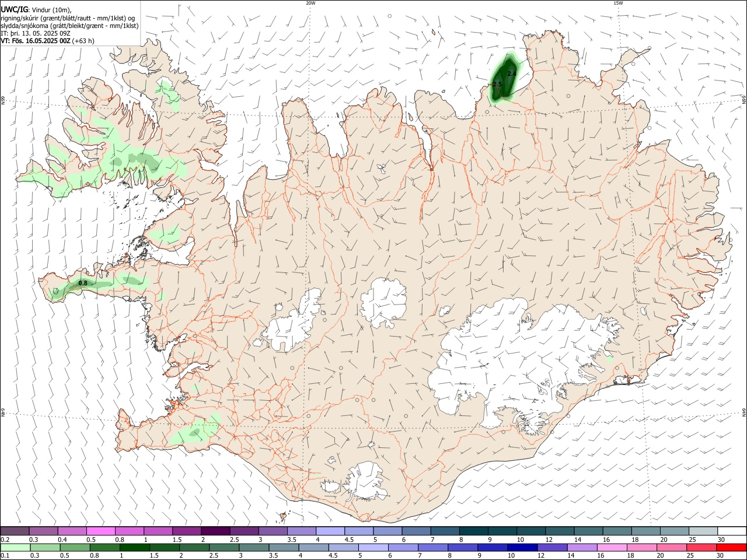Click the dark teal 8 swatch in upper legend row
Viewport: 747px width, 560px height.
(473, 531)
